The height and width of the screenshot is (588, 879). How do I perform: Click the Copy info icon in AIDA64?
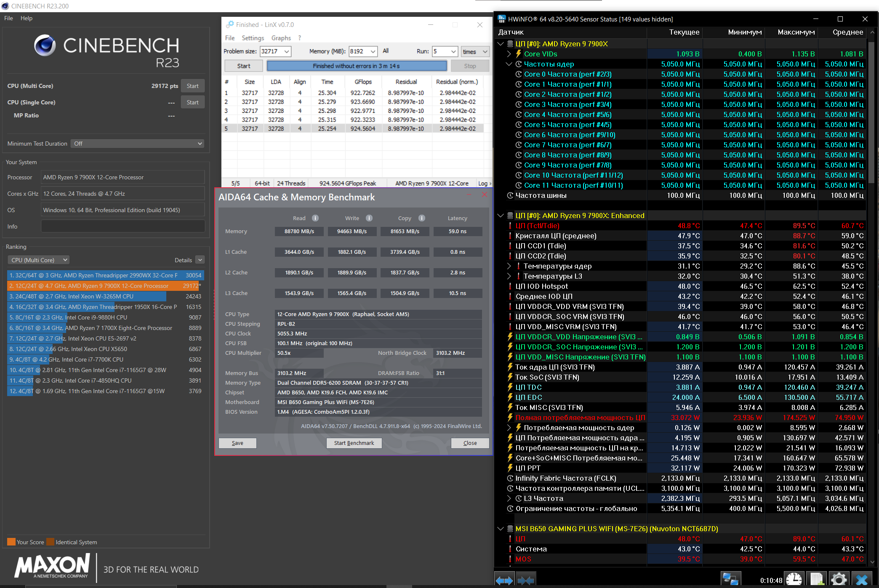[x=422, y=218]
